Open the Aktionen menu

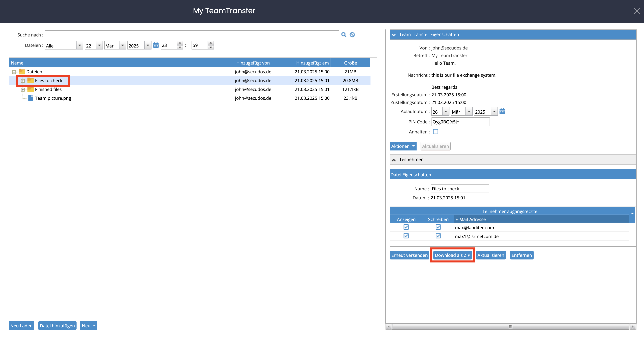(x=403, y=146)
